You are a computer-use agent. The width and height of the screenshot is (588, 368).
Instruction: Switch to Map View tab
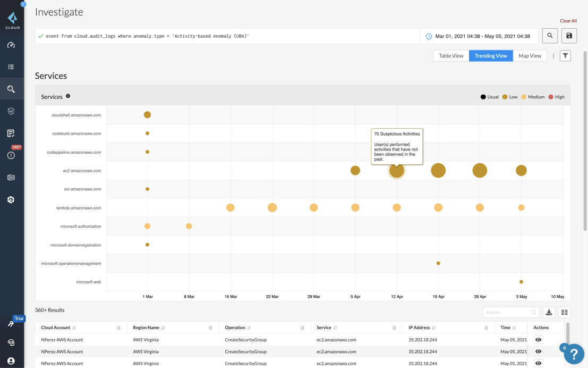point(530,56)
